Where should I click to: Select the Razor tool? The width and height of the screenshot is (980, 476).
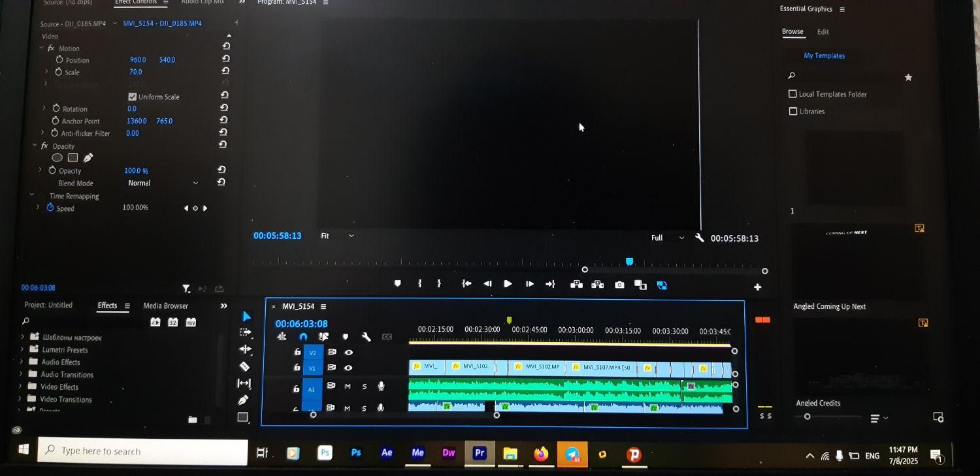click(x=244, y=366)
